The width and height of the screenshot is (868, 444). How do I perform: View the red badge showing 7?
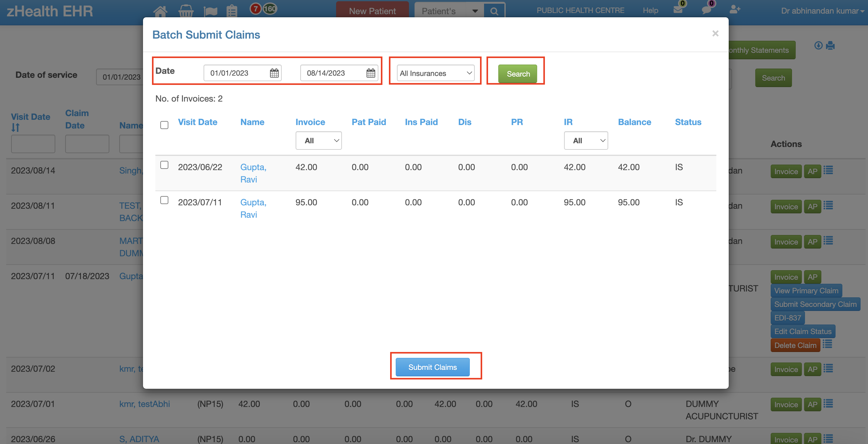coord(256,9)
